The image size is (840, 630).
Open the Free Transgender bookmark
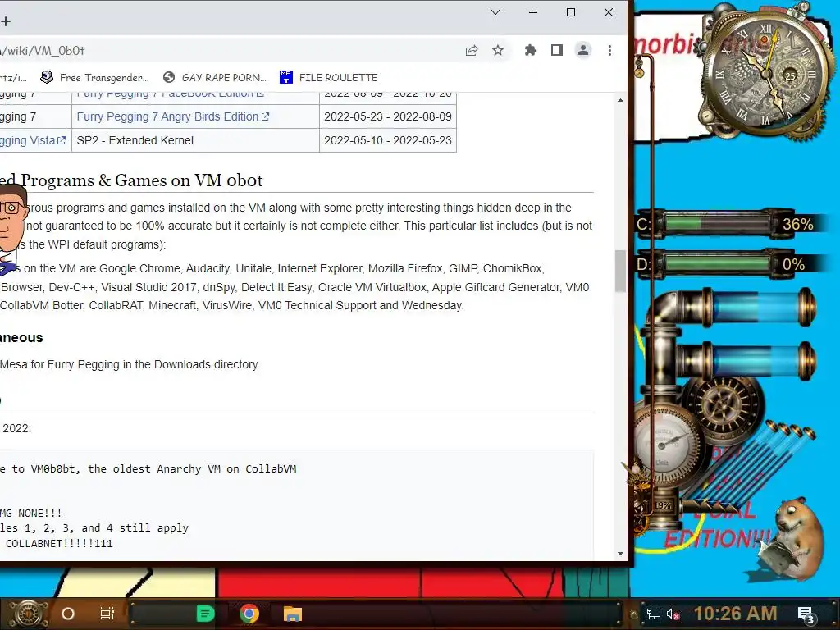(x=95, y=78)
